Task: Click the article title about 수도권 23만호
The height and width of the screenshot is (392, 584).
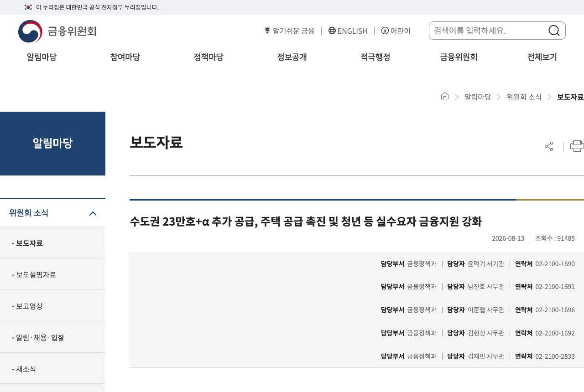Action: click(306, 222)
